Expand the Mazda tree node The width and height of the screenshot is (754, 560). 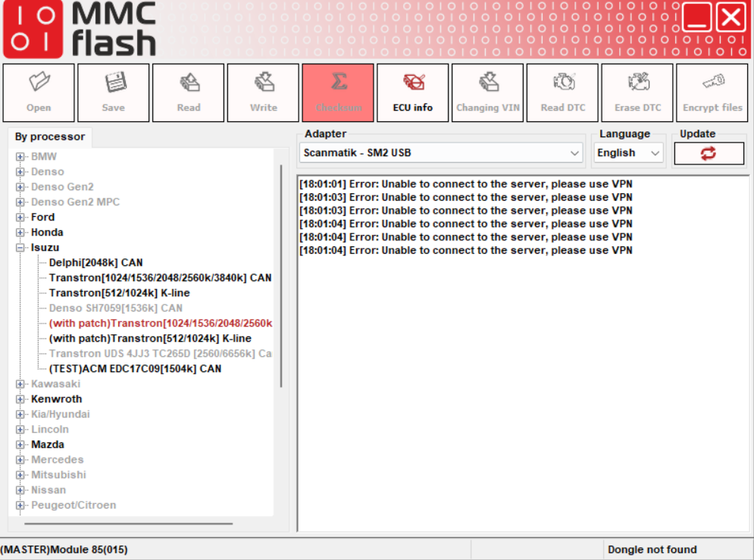click(x=20, y=445)
